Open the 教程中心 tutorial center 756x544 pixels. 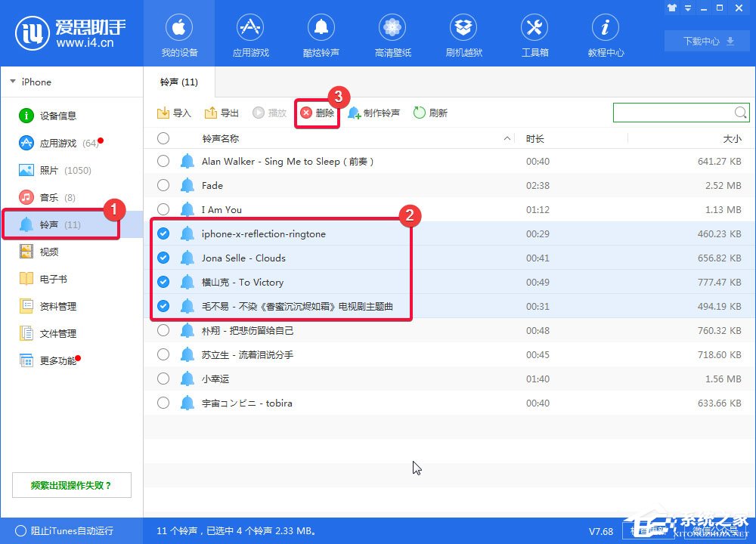point(605,34)
